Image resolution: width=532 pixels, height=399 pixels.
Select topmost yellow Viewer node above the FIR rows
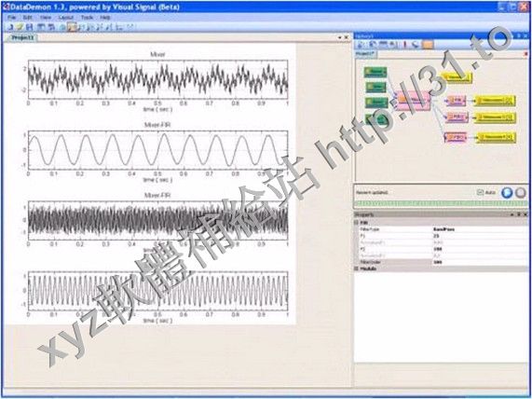pos(457,77)
